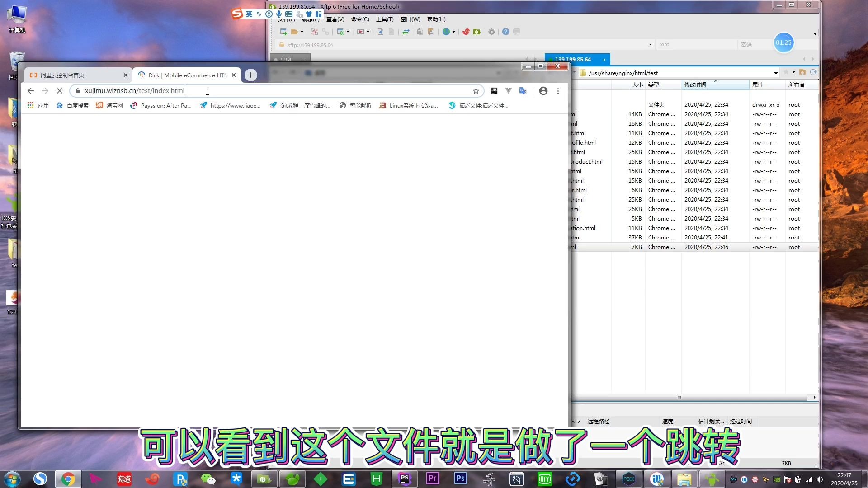
Task: Open Chrome three-dot menu
Action: [x=558, y=91]
